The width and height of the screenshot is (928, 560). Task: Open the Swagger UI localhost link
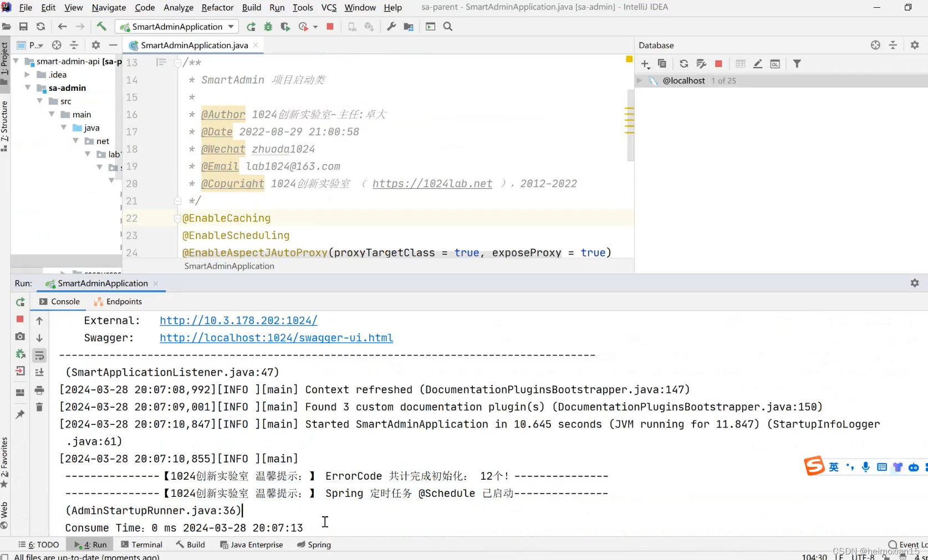(276, 338)
